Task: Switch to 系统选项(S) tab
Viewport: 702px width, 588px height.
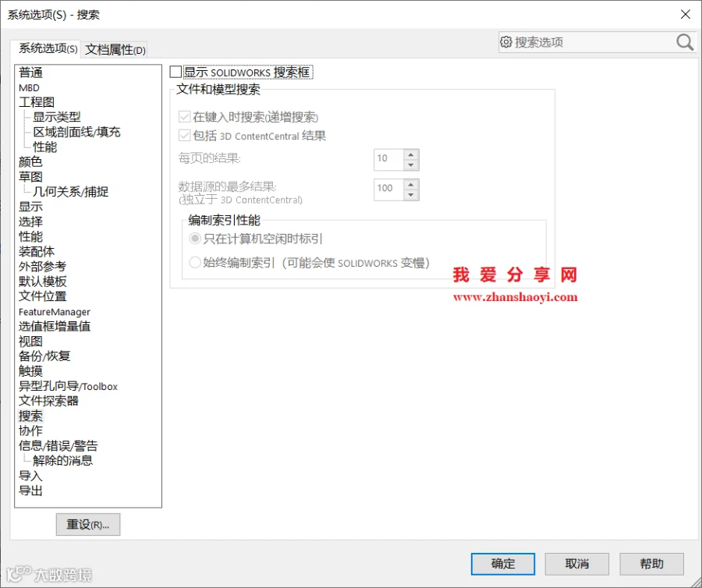Action: [48, 49]
